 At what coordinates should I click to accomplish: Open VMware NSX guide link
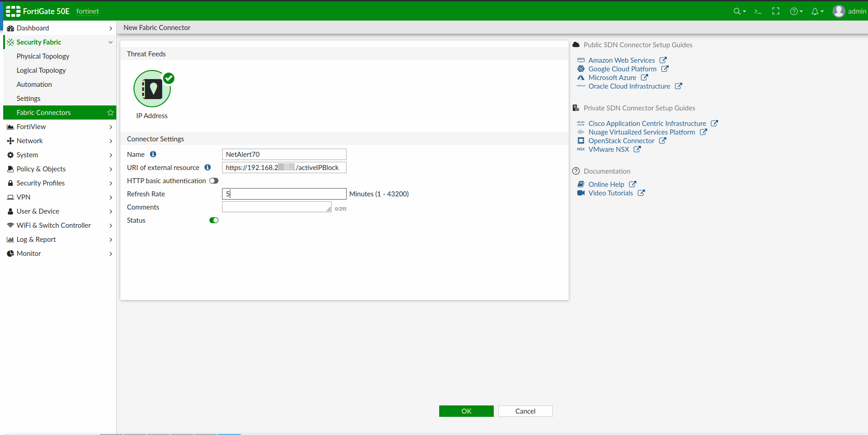tap(609, 149)
